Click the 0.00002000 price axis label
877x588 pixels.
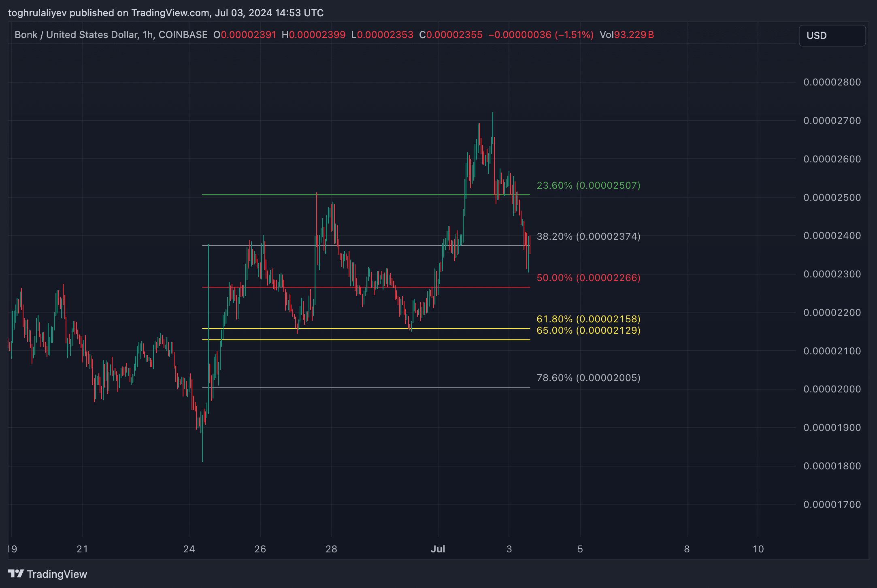tap(832, 389)
